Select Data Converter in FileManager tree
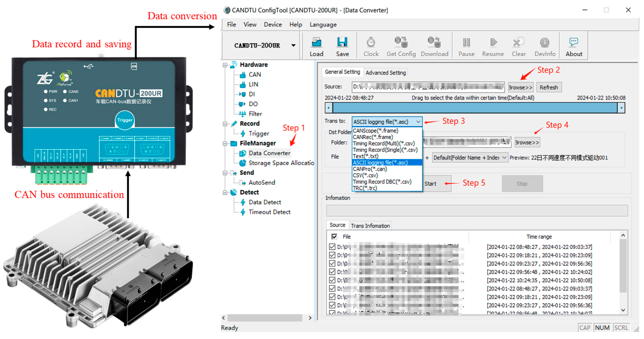This screenshot has height=339, width=644. (269, 153)
